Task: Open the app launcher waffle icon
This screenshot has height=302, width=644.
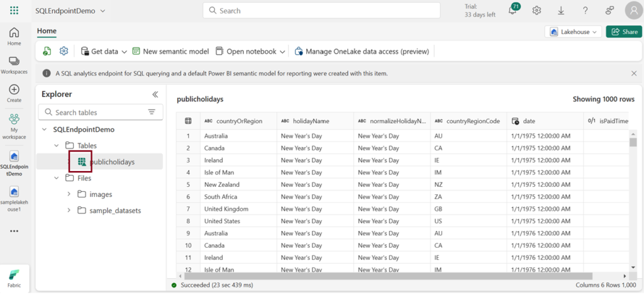Action: coord(14,11)
